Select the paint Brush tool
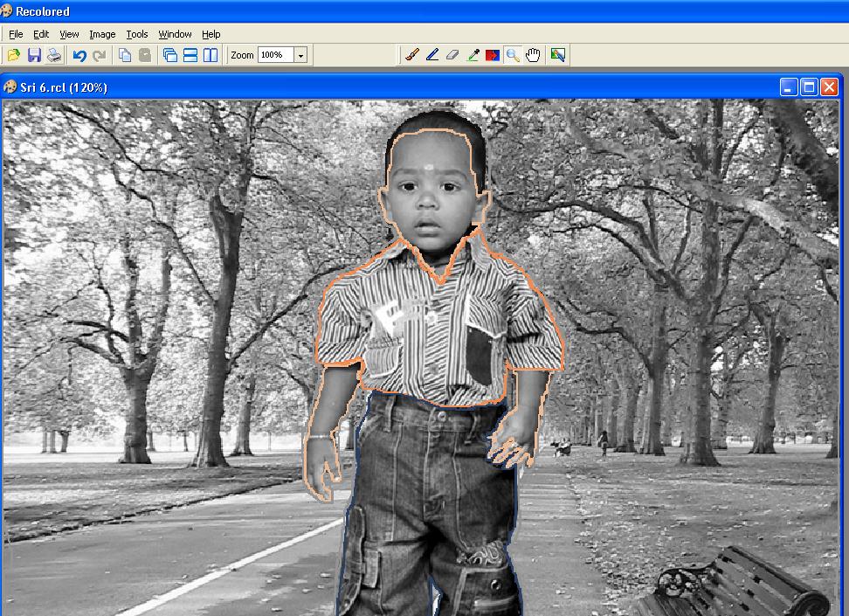849x616 pixels. click(x=412, y=55)
